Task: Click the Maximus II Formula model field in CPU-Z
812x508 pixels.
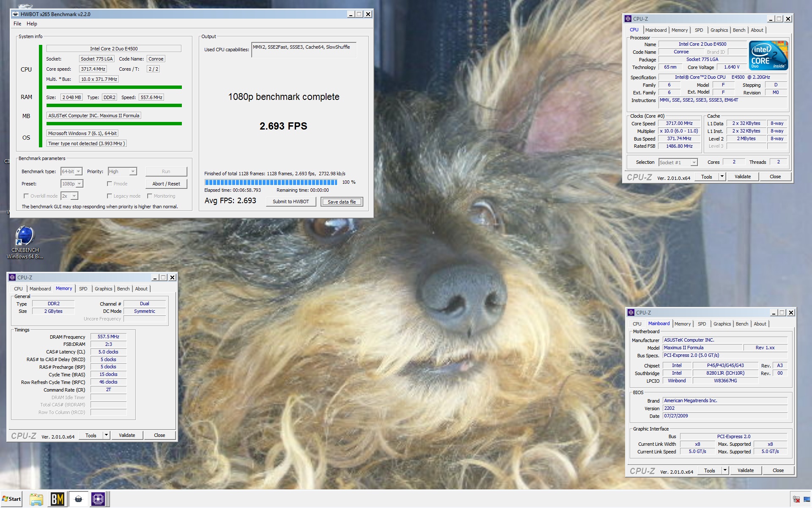Action: 702,348
